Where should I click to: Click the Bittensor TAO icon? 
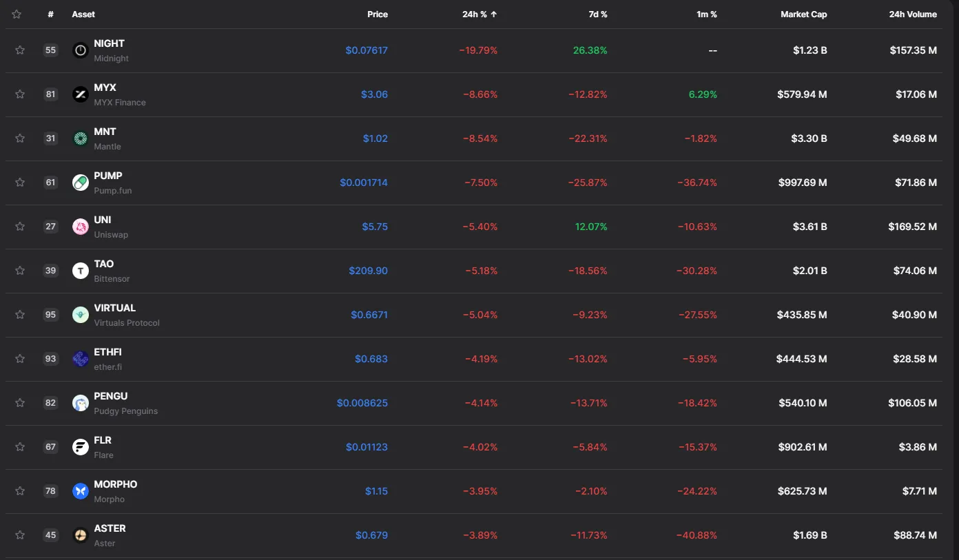click(x=81, y=271)
